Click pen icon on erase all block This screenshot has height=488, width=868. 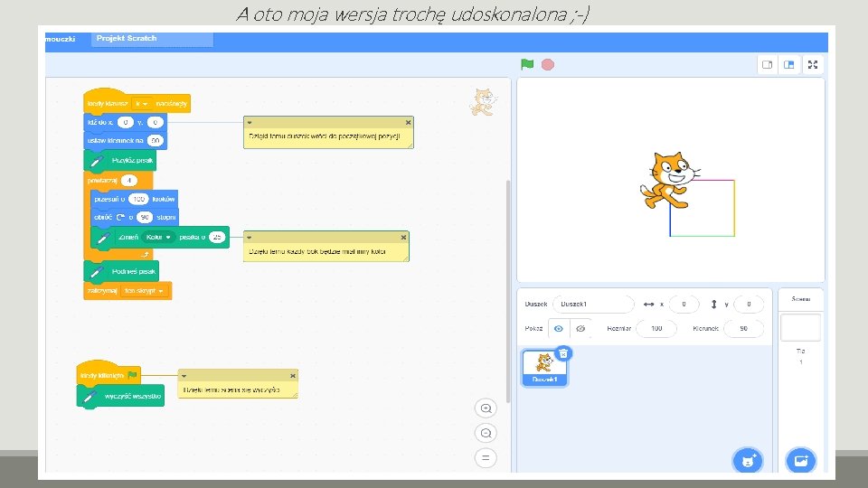tap(90, 397)
